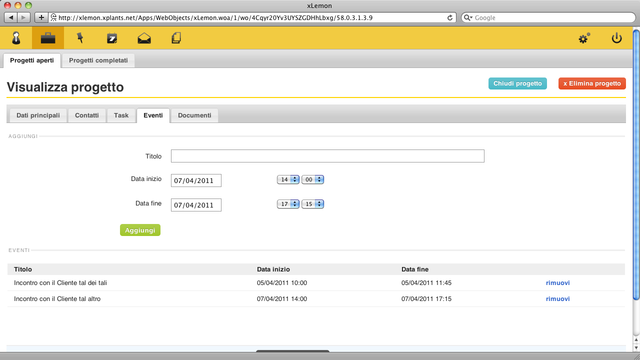Select text Incontro con il Cliente tal altro
The image size is (640, 360).
(57, 299)
